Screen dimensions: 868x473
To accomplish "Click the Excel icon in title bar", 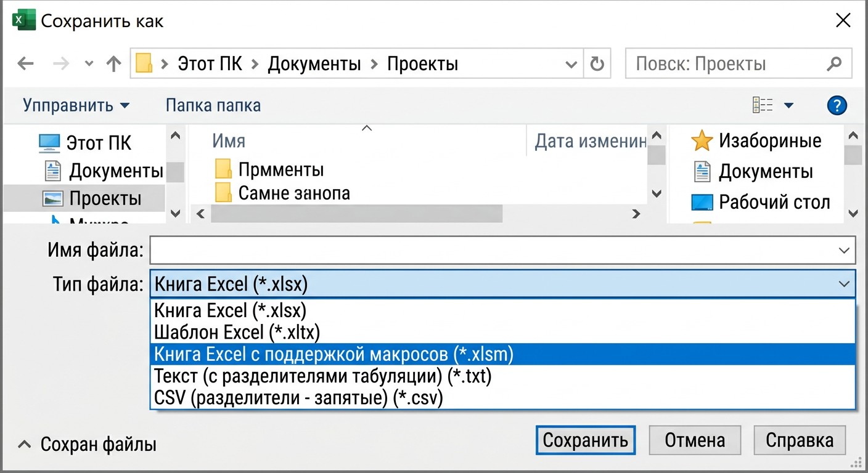I will 24,21.
